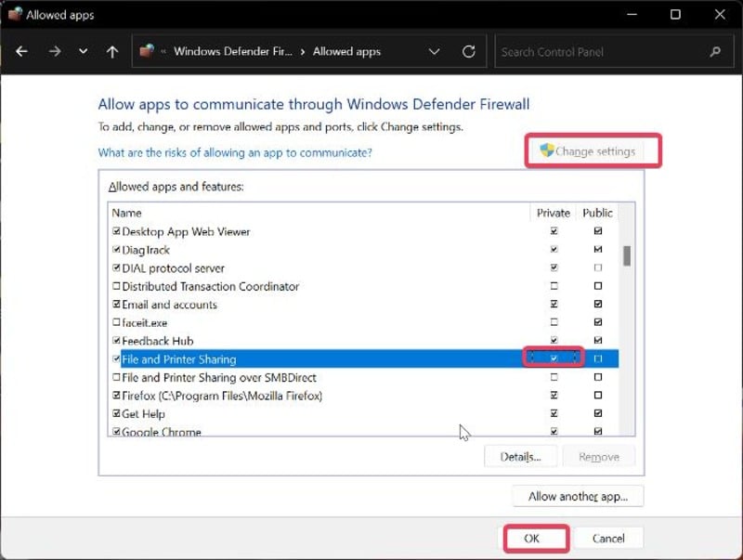Click the Name column header
743x560 pixels.
tap(126, 213)
